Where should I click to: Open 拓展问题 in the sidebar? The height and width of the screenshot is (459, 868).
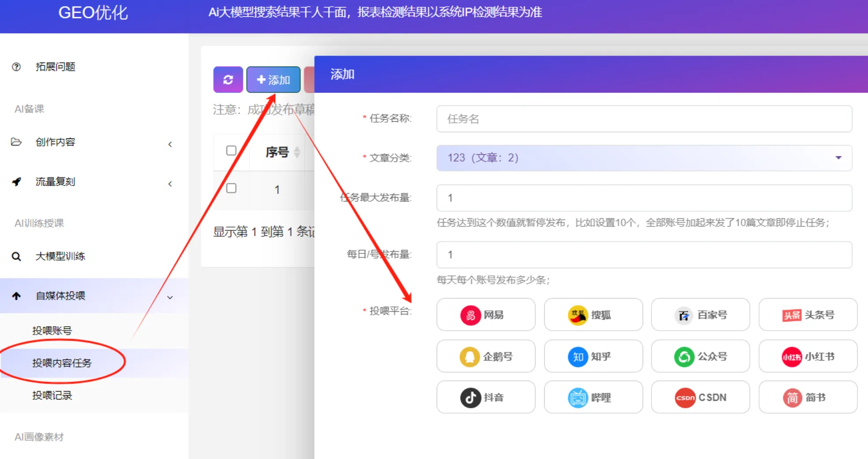tap(56, 67)
